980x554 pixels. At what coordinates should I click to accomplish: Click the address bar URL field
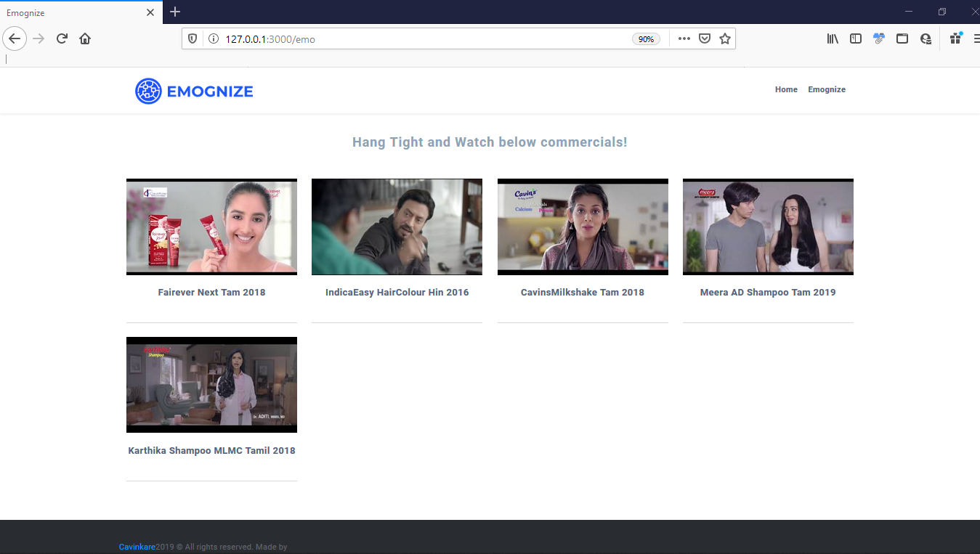[x=421, y=39]
